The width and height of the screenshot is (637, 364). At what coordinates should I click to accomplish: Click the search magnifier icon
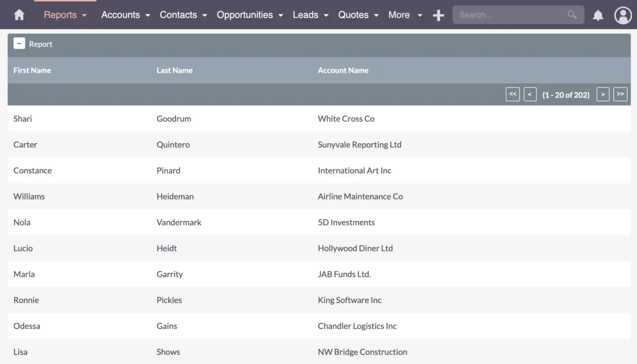pyautogui.click(x=572, y=15)
